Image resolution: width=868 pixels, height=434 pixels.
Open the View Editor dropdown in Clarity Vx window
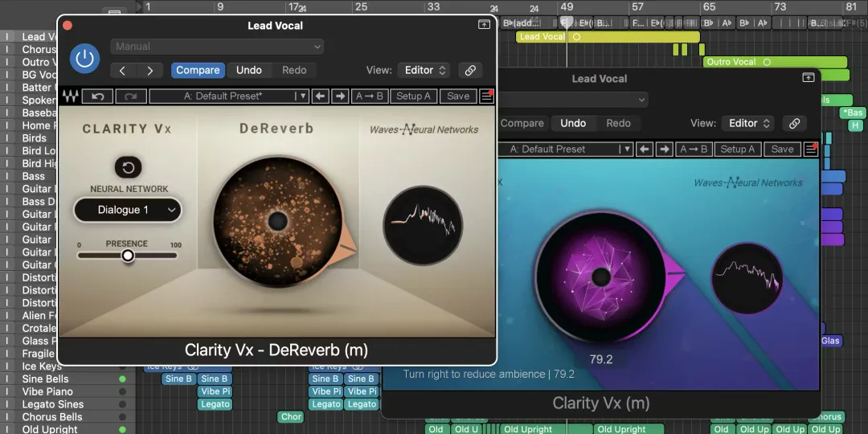(748, 124)
